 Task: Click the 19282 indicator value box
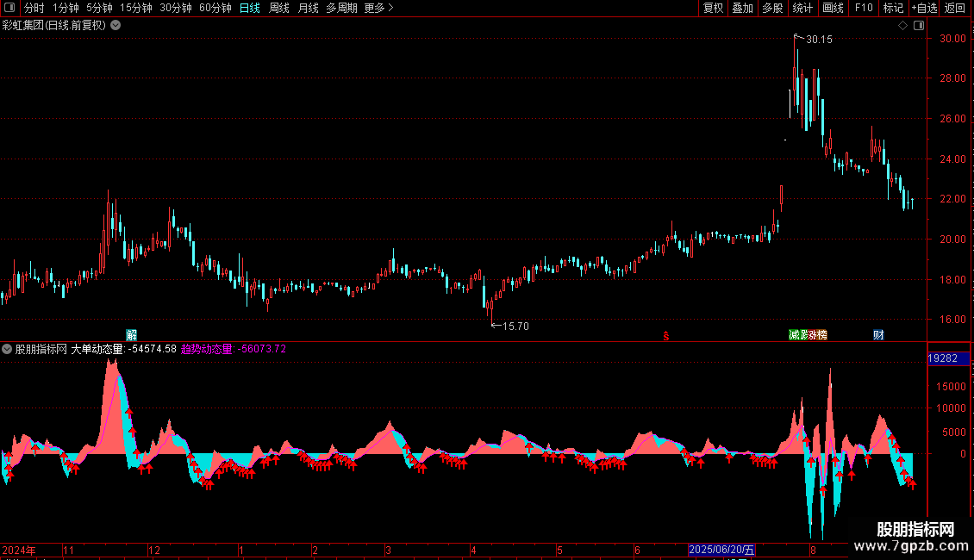pyautogui.click(x=947, y=358)
